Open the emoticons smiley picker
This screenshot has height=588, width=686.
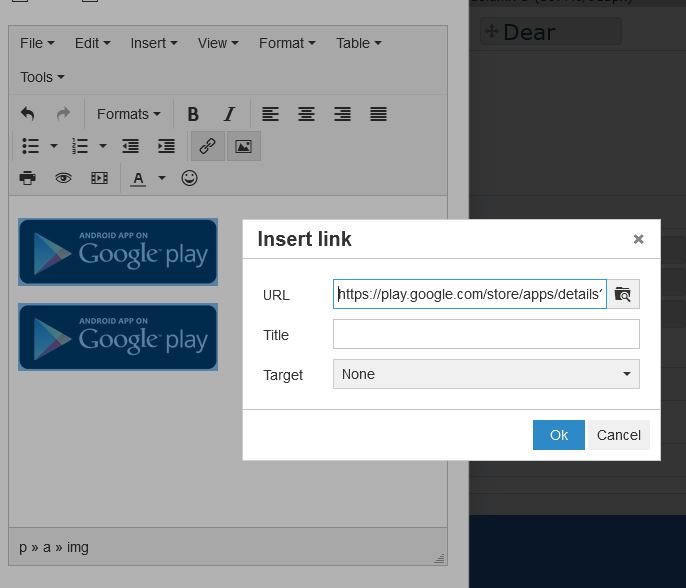(189, 178)
